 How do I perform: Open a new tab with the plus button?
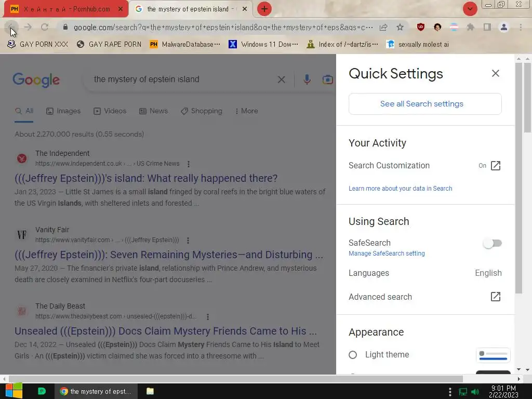click(264, 9)
